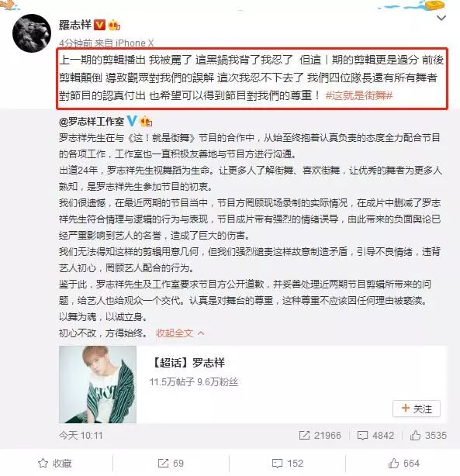Open comments icon showing 4842
The width and height of the screenshot is (460, 476).
click(x=375, y=436)
